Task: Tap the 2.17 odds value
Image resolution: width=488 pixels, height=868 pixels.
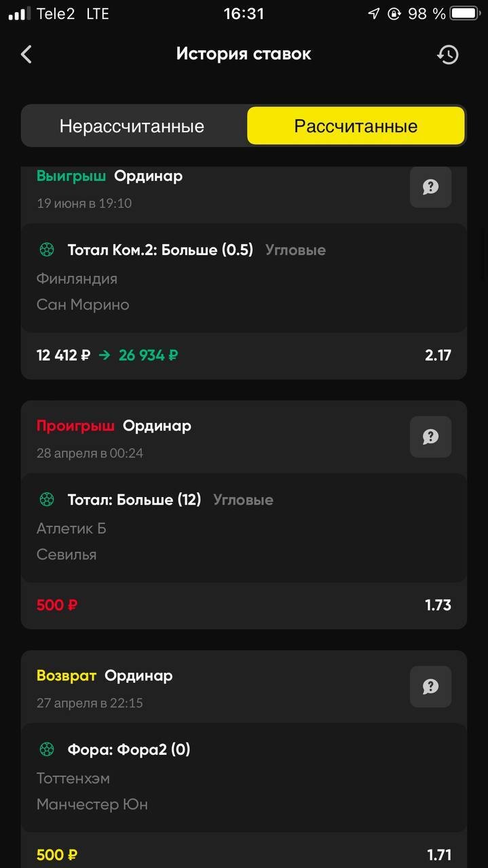Action: [438, 355]
